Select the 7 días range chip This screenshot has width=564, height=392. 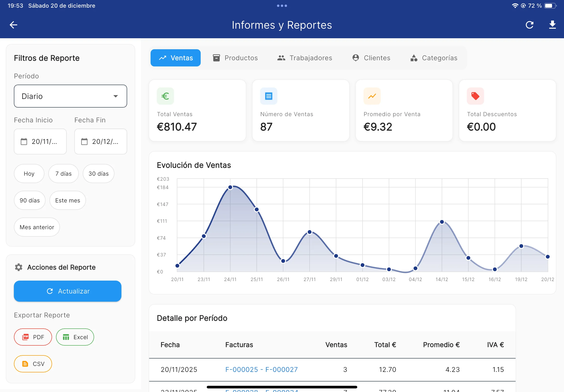(x=63, y=174)
